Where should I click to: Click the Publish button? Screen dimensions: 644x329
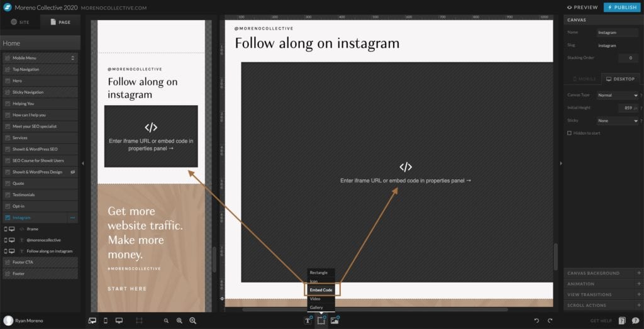pyautogui.click(x=621, y=8)
